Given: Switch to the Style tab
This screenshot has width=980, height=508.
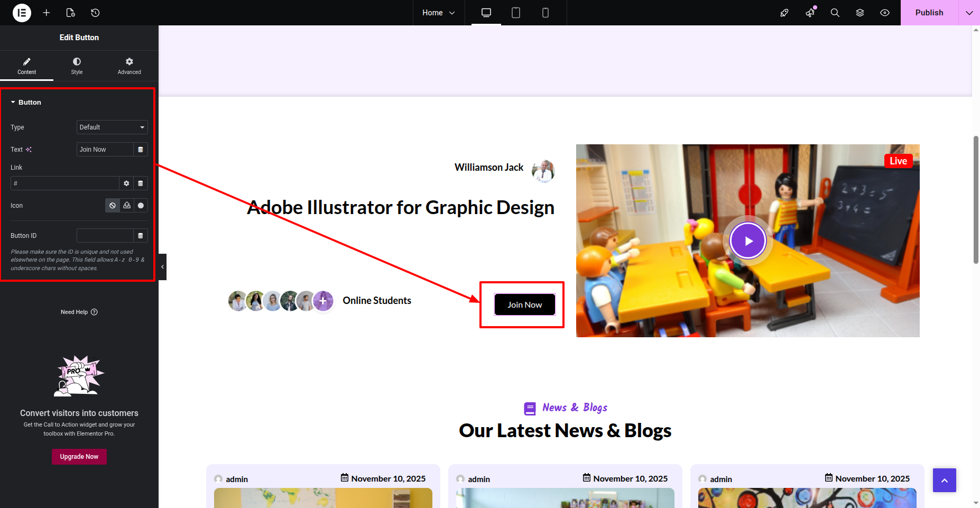Looking at the screenshot, I should 77,66.
